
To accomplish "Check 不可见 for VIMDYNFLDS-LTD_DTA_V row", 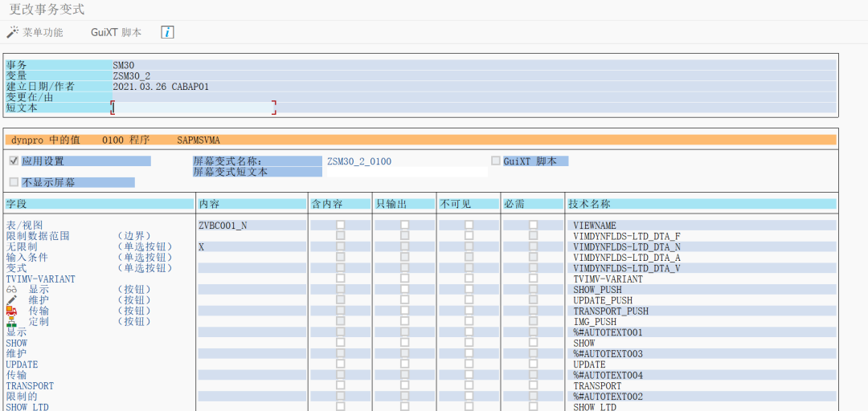I will pyautogui.click(x=469, y=268).
